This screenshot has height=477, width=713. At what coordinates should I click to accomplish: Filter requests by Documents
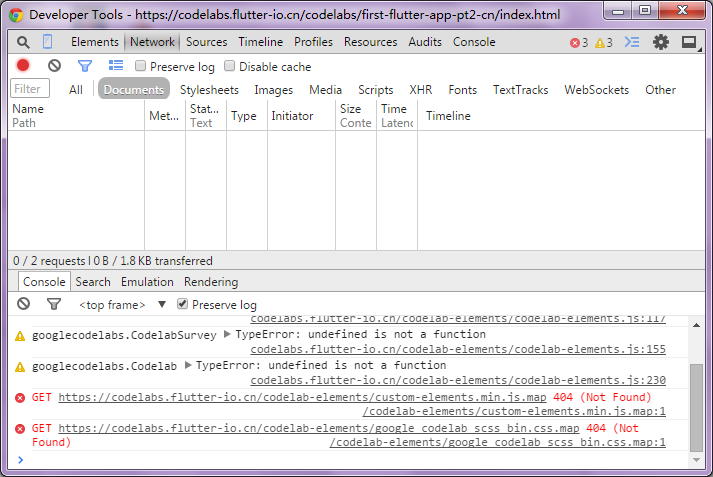pyautogui.click(x=134, y=89)
